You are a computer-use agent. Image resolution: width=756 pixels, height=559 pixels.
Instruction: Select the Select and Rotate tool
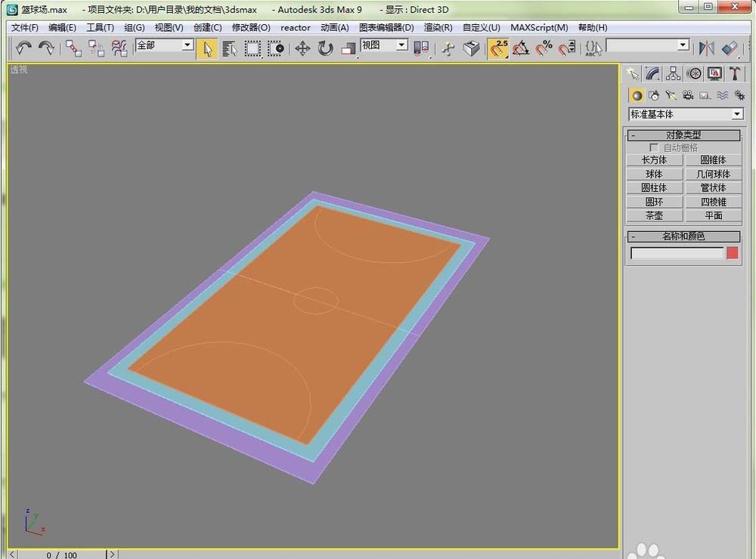326,48
